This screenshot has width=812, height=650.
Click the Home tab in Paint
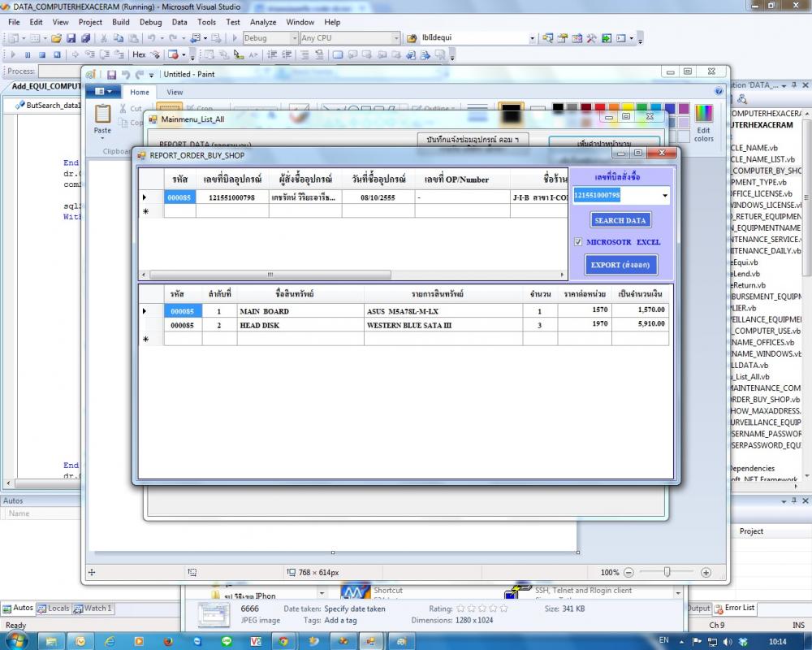click(x=140, y=93)
